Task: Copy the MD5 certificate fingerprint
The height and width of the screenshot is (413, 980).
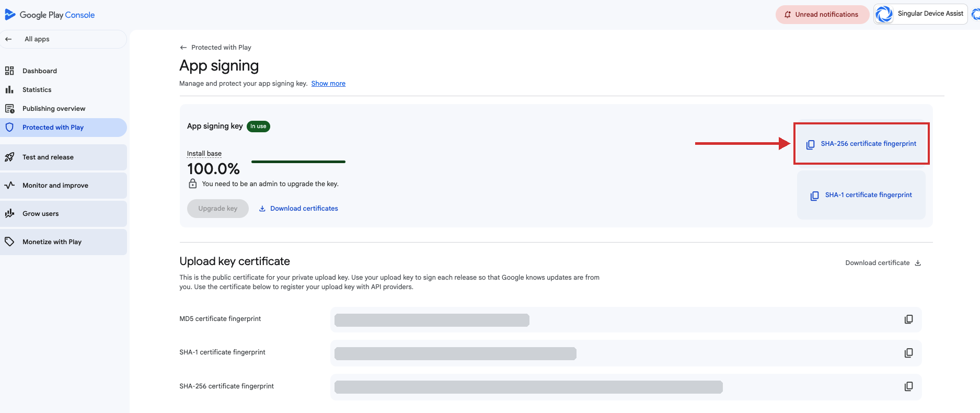Action: pos(909,319)
